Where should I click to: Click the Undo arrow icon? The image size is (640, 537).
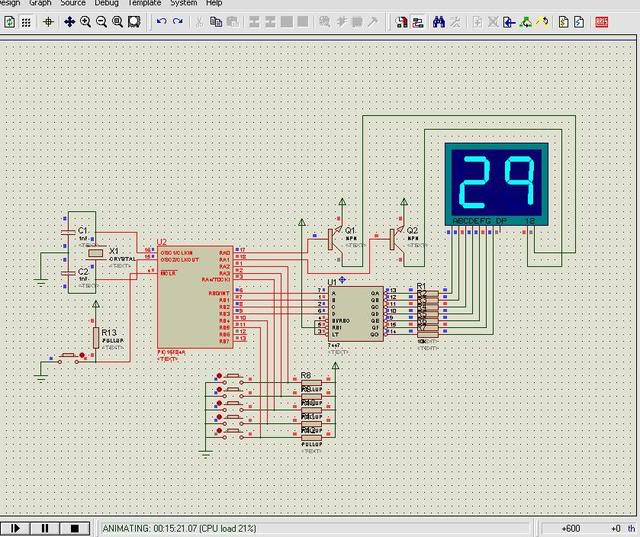(x=161, y=21)
